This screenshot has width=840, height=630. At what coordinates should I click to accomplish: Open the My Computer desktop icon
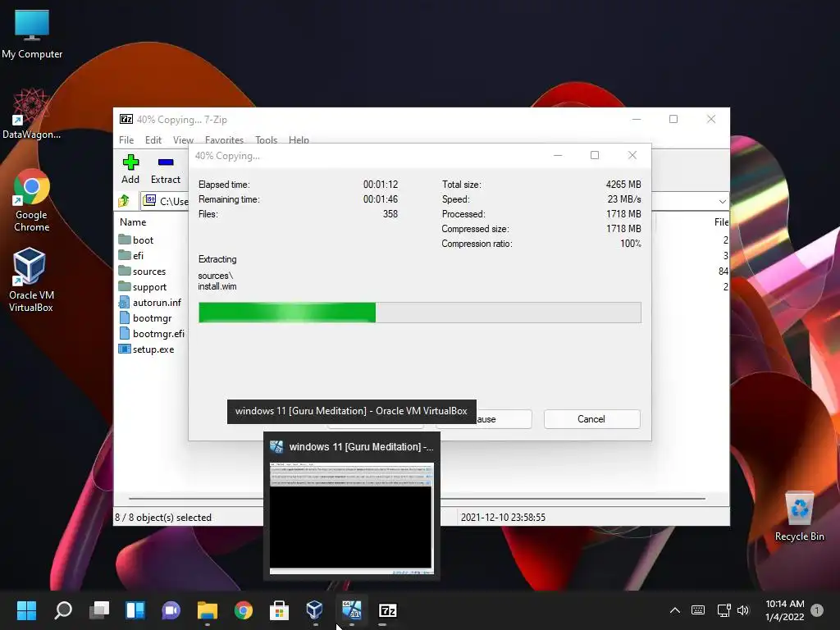coord(32,34)
